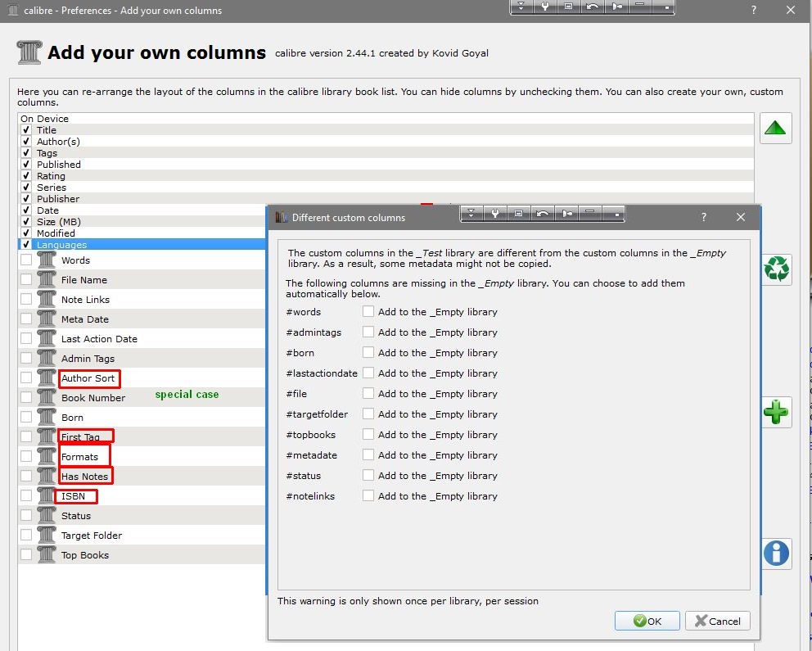Enable the Words custom column checkbox

coord(26,260)
